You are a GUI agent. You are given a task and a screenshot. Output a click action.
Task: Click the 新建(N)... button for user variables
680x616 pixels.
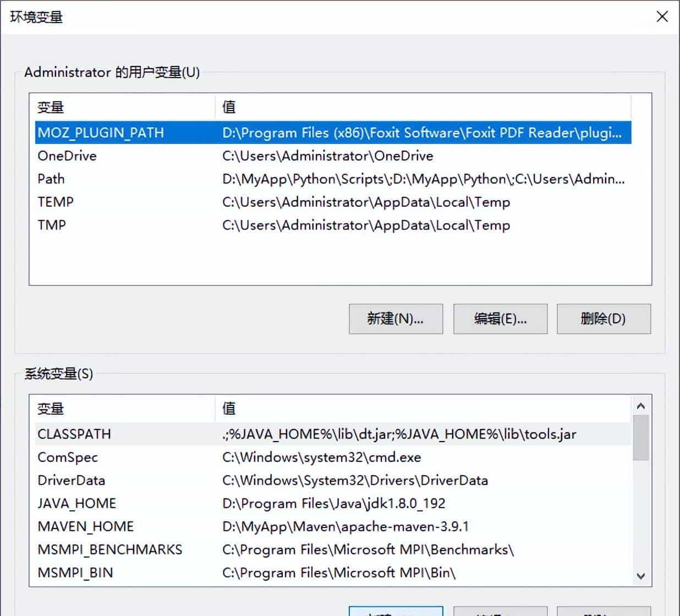(x=396, y=318)
